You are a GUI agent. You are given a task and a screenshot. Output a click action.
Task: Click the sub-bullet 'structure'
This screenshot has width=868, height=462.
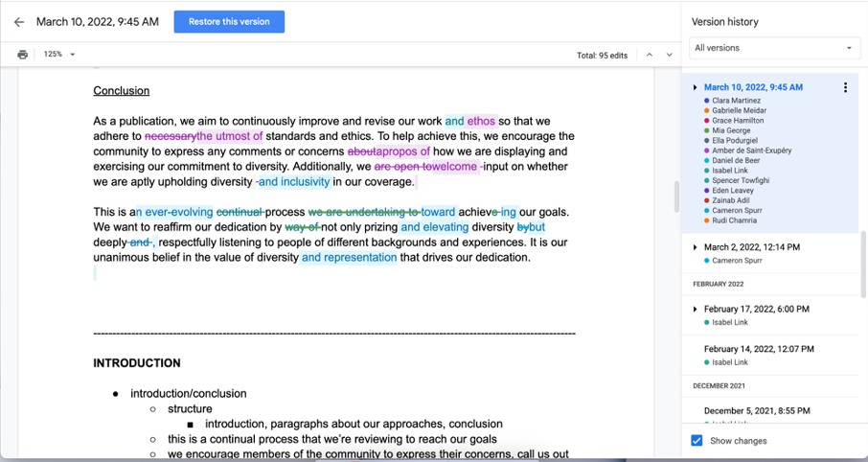pos(190,409)
